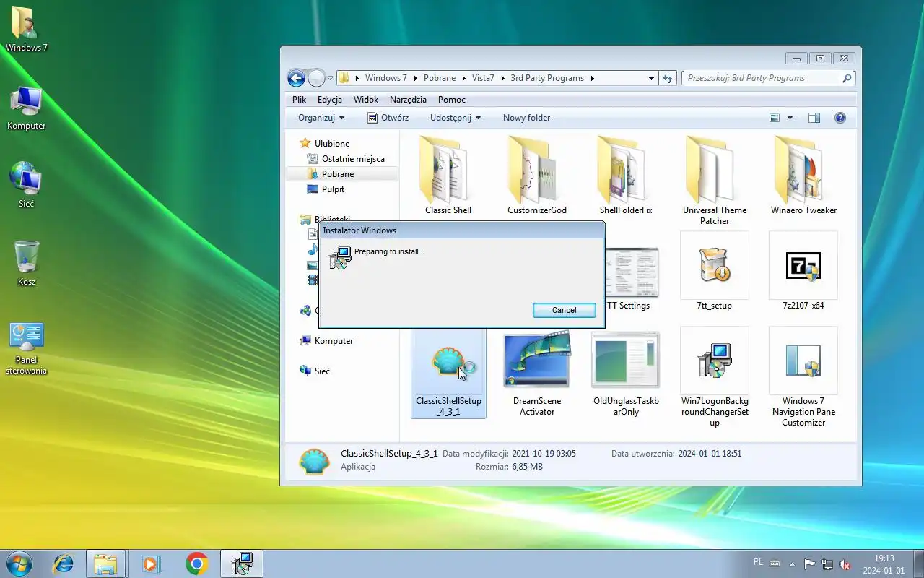
Task: Select the OldUnglassTaskbarOnly file
Action: [626, 372]
